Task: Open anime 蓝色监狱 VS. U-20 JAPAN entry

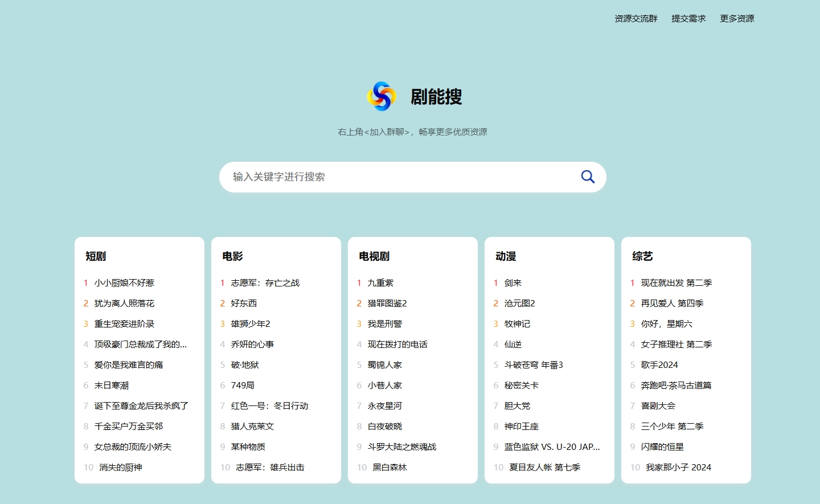Action: 551,447
